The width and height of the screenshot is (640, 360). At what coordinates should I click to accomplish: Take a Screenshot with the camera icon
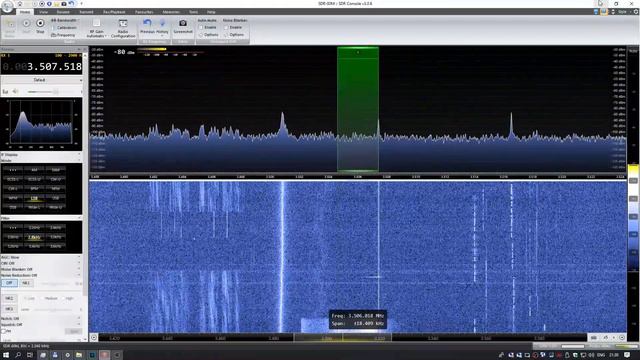point(182,26)
